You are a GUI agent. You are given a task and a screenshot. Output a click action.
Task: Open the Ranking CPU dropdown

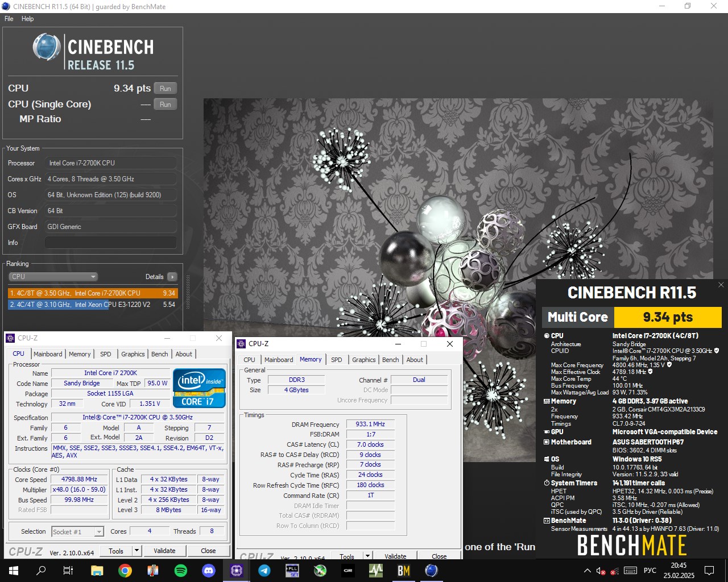pos(53,277)
